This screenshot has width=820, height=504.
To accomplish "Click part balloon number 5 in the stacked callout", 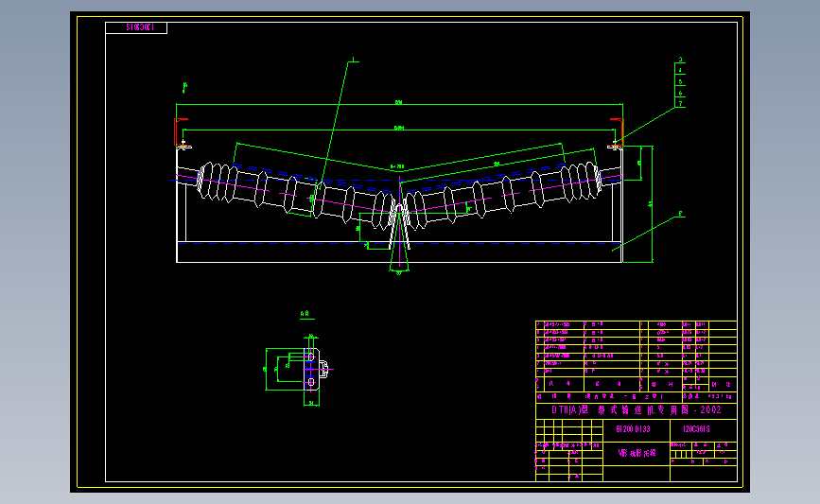I will [x=680, y=81].
